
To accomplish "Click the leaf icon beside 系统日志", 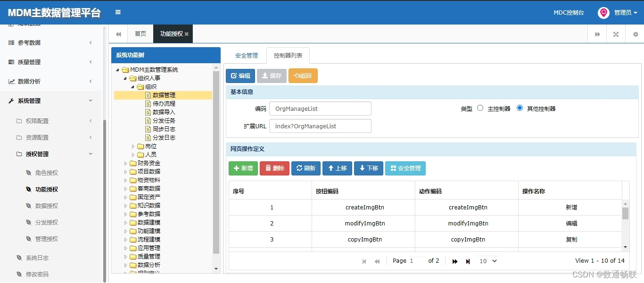I will click(19, 258).
